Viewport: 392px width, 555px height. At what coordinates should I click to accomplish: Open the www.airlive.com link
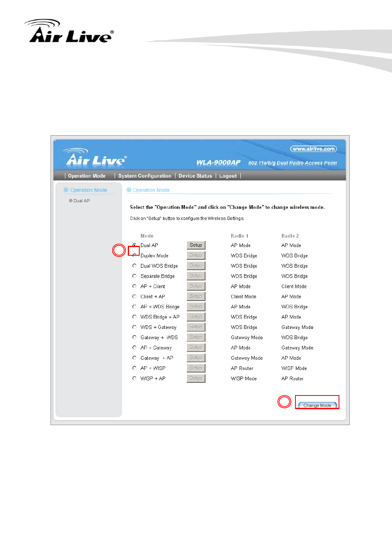[x=314, y=149]
